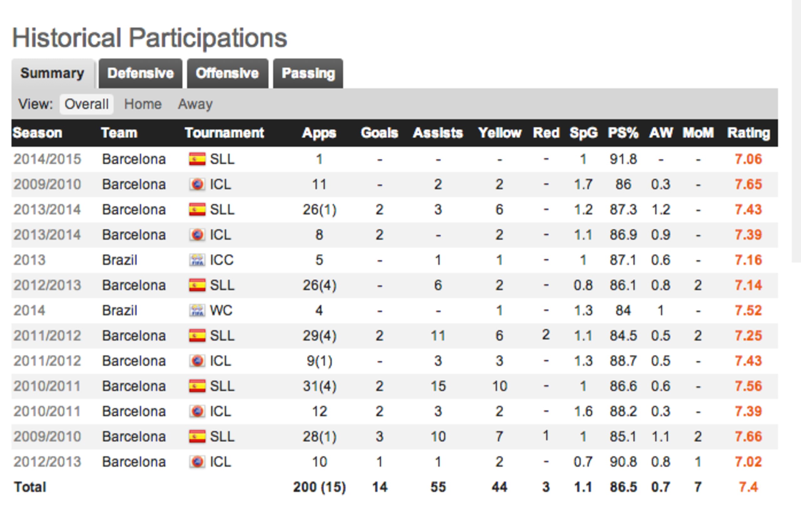This screenshot has height=532, width=801.
Task: Click the Spain flag in the 2011/2012 SLL row
Action: click(x=197, y=336)
